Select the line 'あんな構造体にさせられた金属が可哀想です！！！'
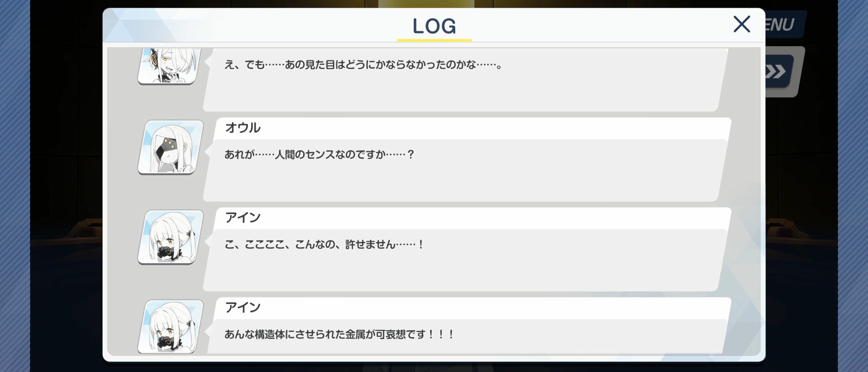868x372 pixels. (339, 334)
